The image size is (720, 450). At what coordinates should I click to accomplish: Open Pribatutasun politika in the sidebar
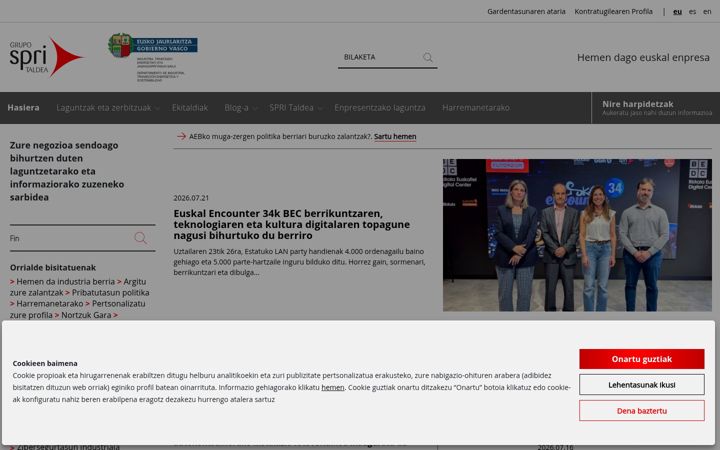click(x=111, y=292)
